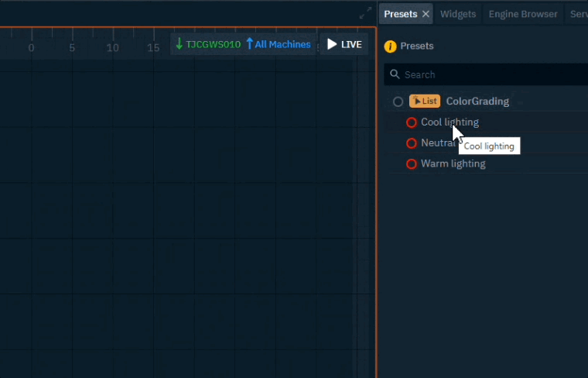Image resolution: width=588 pixels, height=378 pixels.
Task: Close the Presets tab
Action: coord(426,14)
